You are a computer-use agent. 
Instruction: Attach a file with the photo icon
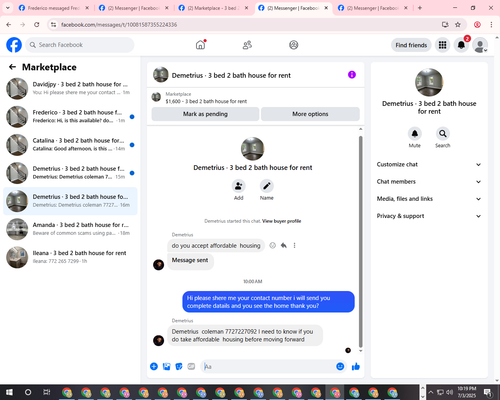point(166,367)
